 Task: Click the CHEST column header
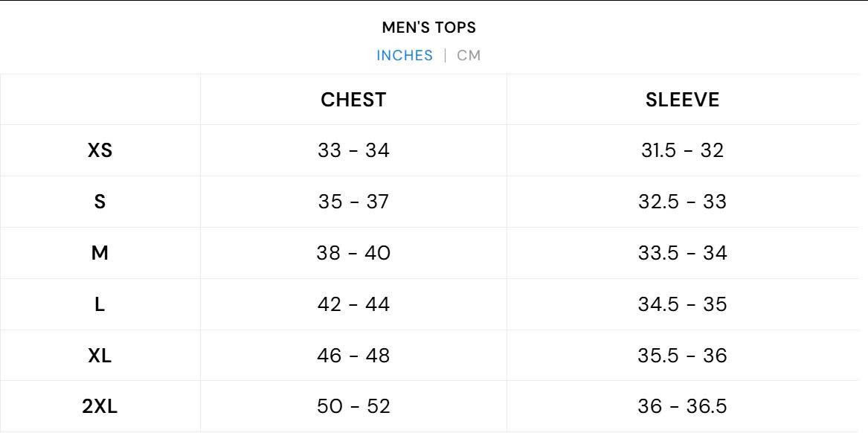pyautogui.click(x=353, y=100)
